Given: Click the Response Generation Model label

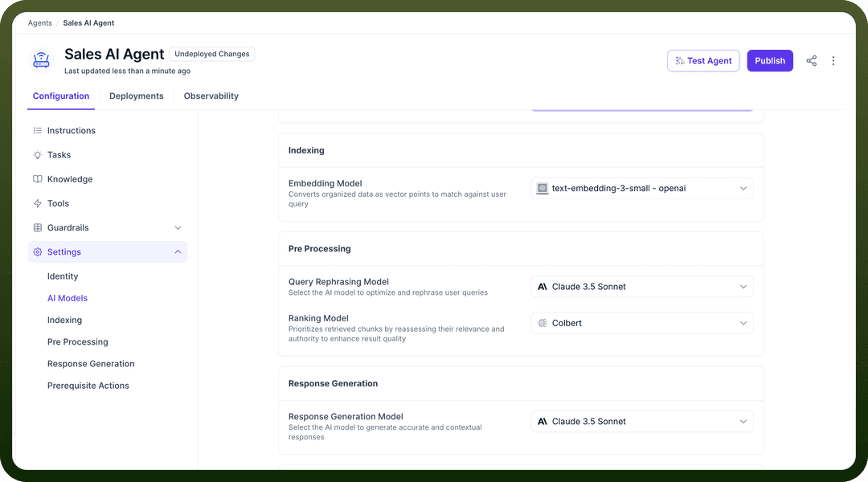Looking at the screenshot, I should pos(346,417).
